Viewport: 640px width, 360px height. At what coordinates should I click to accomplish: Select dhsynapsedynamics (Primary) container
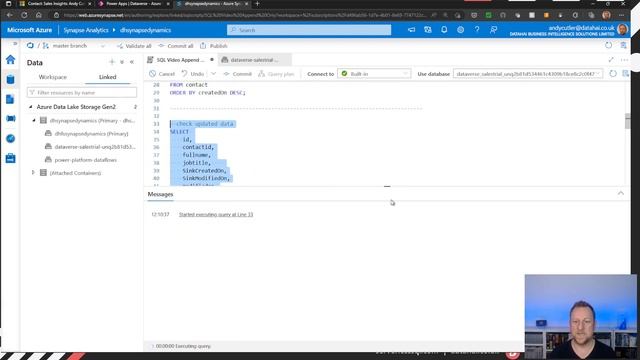(91, 133)
